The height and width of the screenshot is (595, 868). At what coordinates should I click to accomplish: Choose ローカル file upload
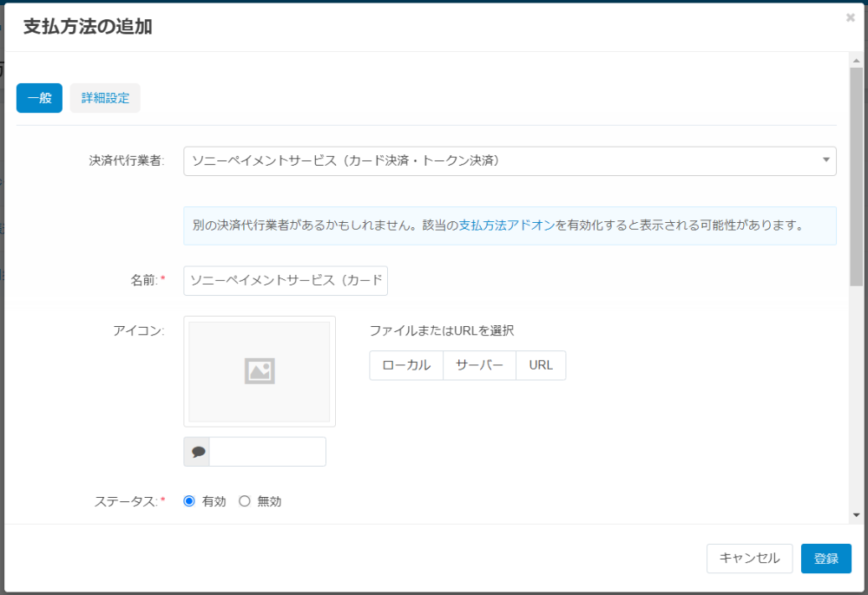pos(406,365)
